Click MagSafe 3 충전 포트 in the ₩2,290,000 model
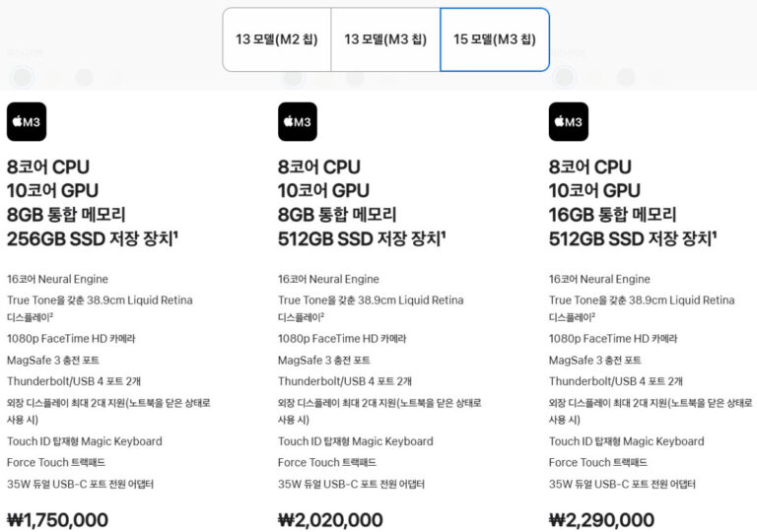 [594, 361]
